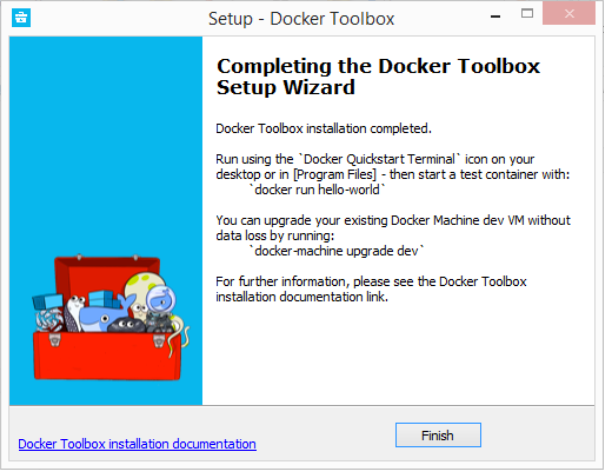Click the red toolbox lid
The image size is (604, 470).
pyautogui.click(x=107, y=272)
